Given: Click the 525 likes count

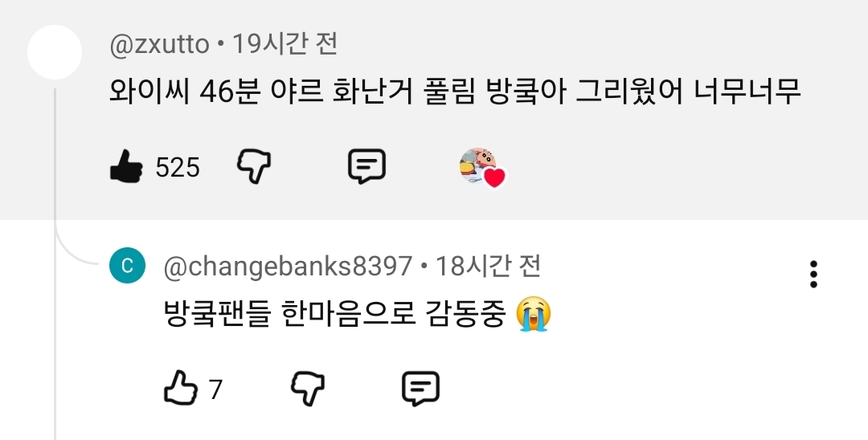Looking at the screenshot, I should click(x=177, y=168).
